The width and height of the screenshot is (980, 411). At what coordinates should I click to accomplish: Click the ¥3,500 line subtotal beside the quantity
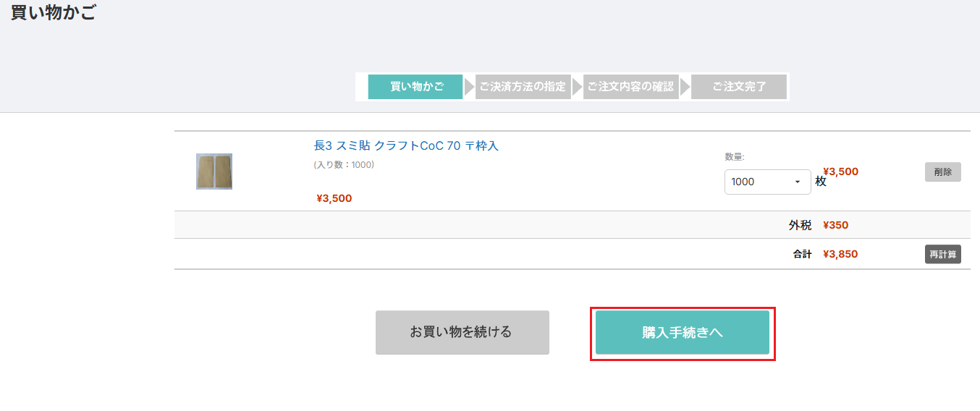click(x=841, y=171)
